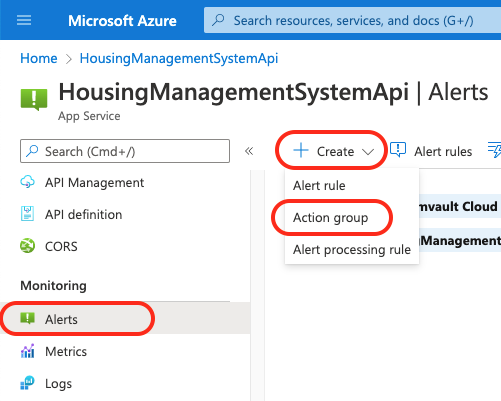Click the API Management cloud icon
The image size is (501, 401).
point(27,182)
